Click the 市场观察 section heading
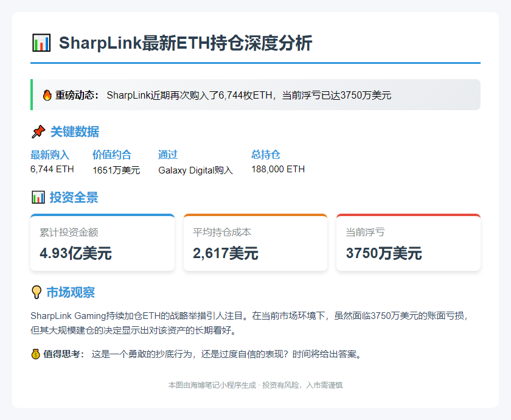511x420 pixels. [71, 292]
